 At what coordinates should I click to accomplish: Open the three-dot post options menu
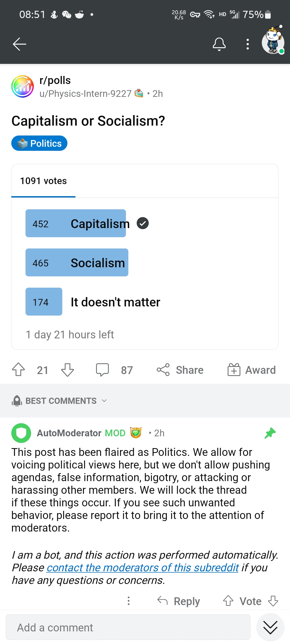point(248,44)
